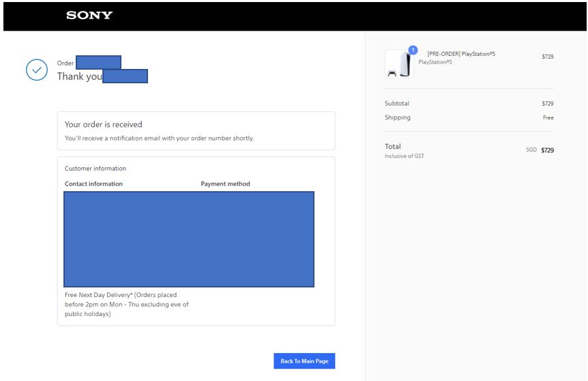This screenshot has height=381, width=588.
Task: Click the Payment method label
Action: coord(225,184)
